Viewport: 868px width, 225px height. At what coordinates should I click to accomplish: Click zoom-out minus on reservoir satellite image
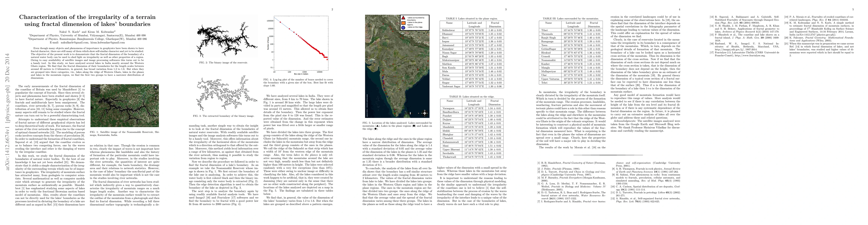156,100
